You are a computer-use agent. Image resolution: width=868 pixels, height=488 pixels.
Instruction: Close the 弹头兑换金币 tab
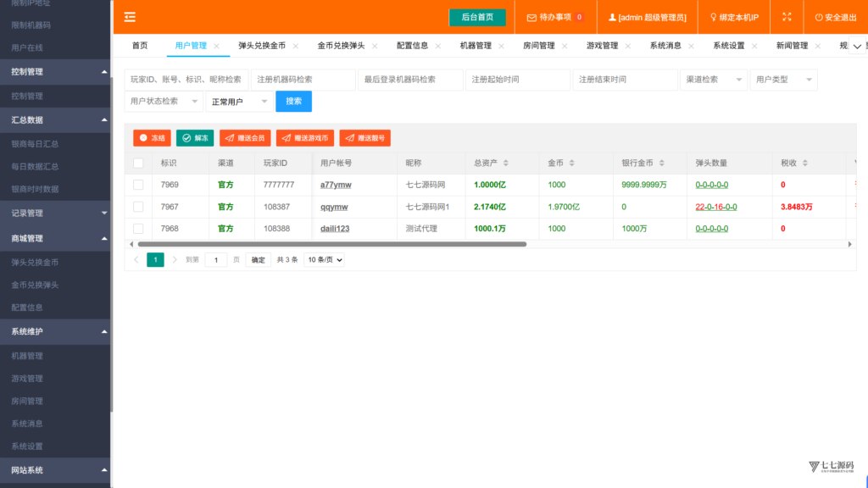[296, 46]
